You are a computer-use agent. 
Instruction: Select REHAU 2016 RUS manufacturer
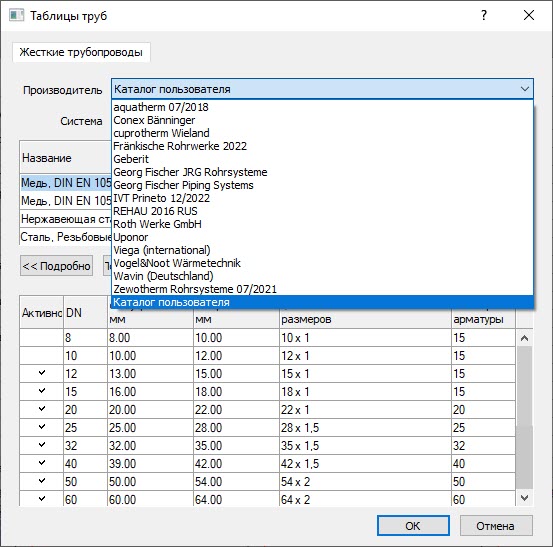tap(322, 211)
